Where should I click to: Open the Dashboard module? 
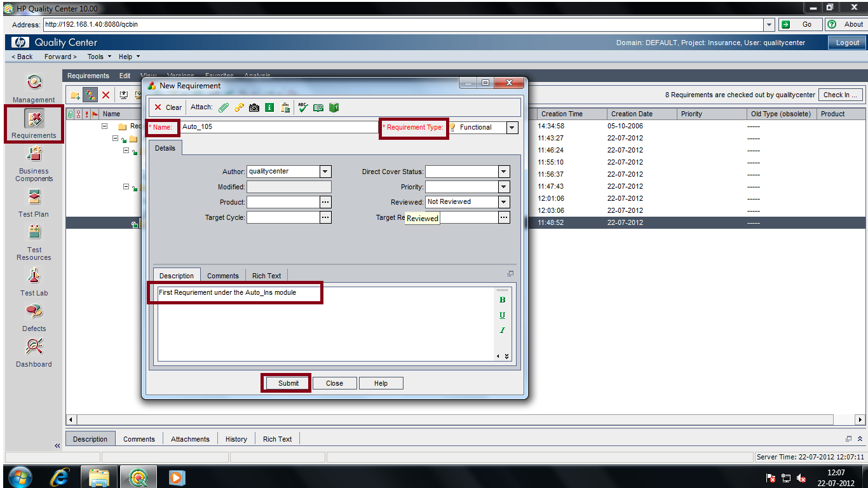click(x=34, y=353)
